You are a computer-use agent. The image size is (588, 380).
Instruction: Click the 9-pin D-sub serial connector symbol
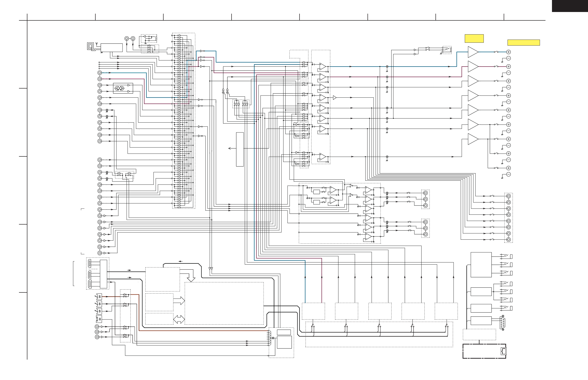pyautogui.click(x=502, y=323)
